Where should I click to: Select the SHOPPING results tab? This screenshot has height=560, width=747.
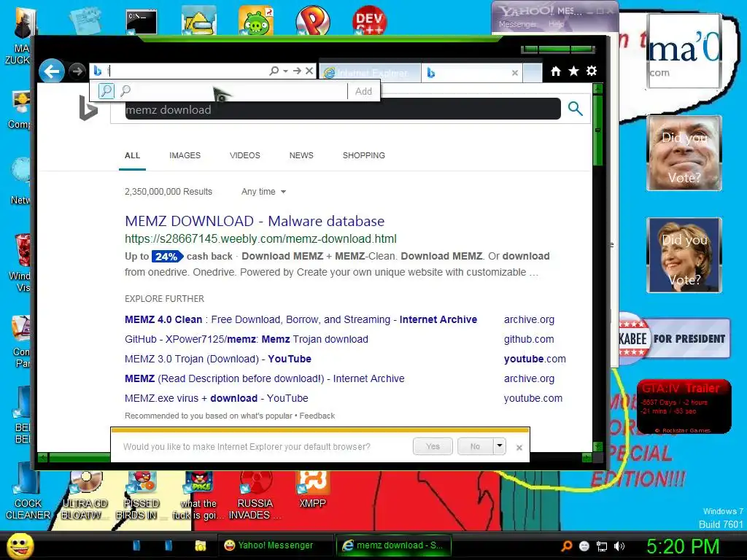(363, 156)
